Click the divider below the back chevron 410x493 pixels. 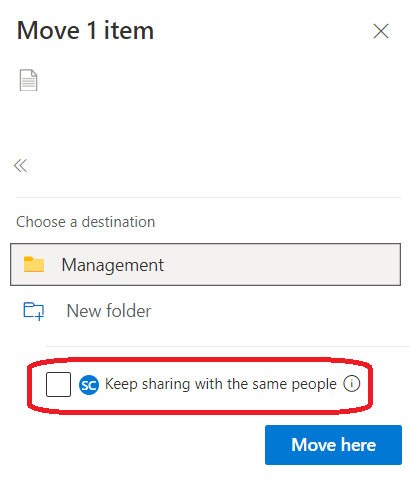click(x=208, y=197)
